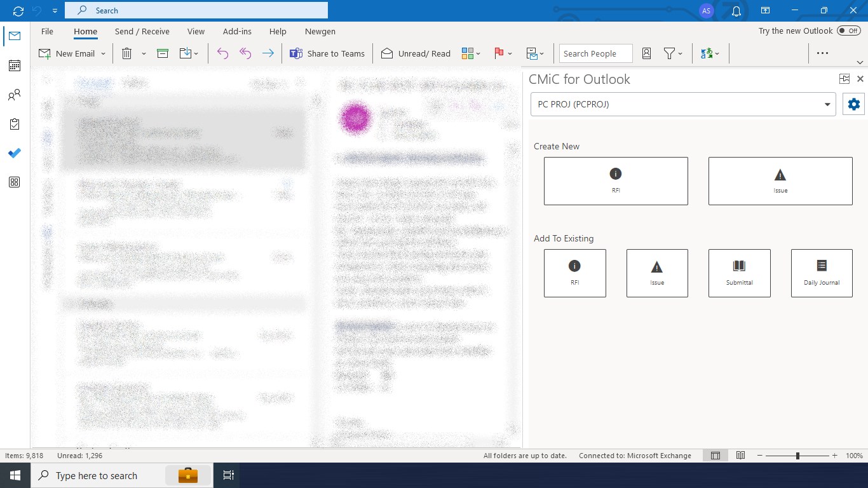Create a new RFI
The width and height of the screenshot is (868, 488).
[616, 181]
